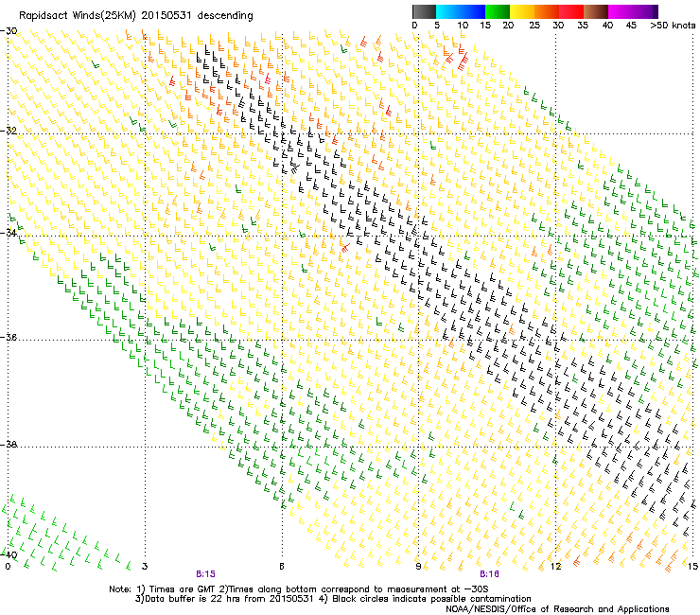Click the latitude label -30
This screenshot has height=615, width=700.
(9, 31)
